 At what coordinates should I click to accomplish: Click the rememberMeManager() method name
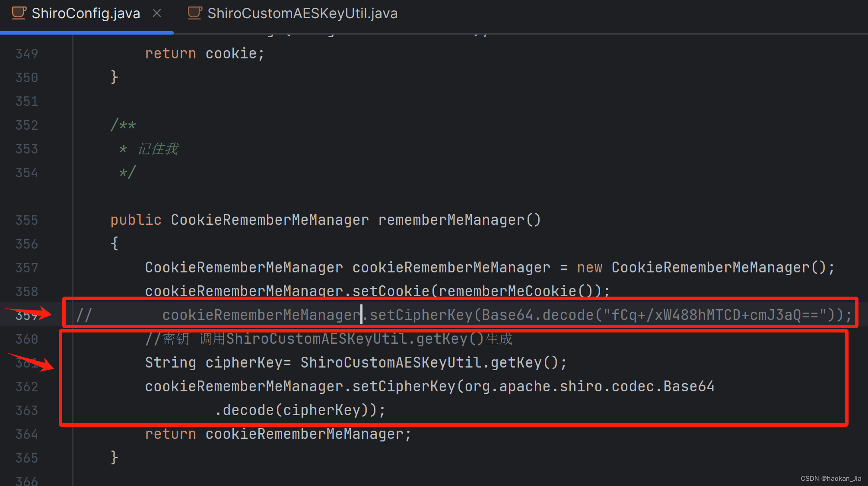[x=460, y=220]
